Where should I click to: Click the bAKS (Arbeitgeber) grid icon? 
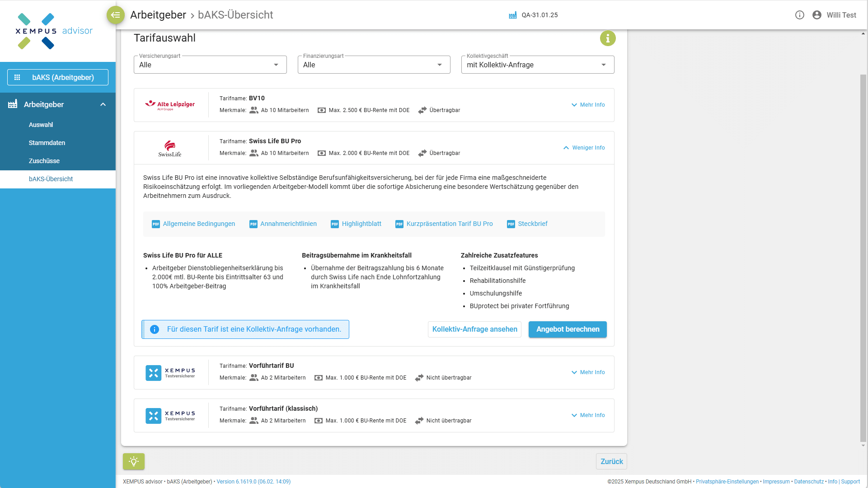17,77
